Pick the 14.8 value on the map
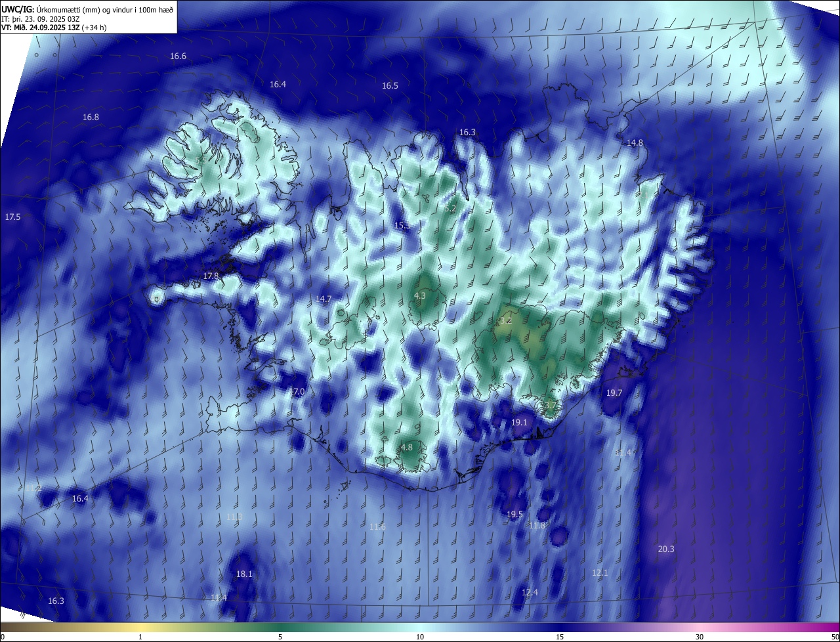Viewport: 840px width, 642px height. tap(635, 143)
